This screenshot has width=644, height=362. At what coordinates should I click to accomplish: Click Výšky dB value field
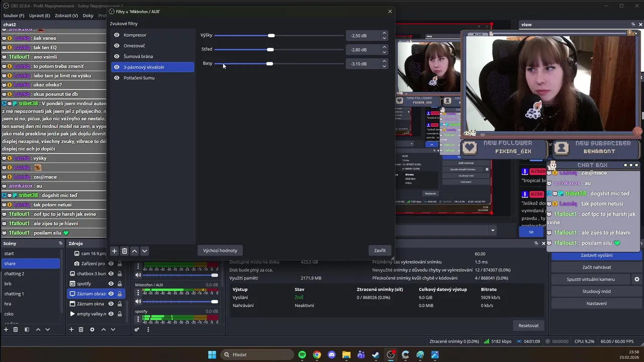[x=363, y=36]
